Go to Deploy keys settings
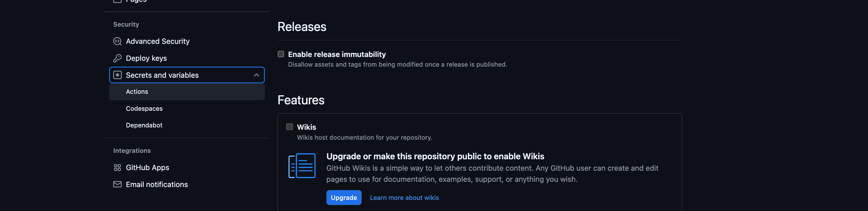Viewport: 868px width, 211px height. pos(146,58)
